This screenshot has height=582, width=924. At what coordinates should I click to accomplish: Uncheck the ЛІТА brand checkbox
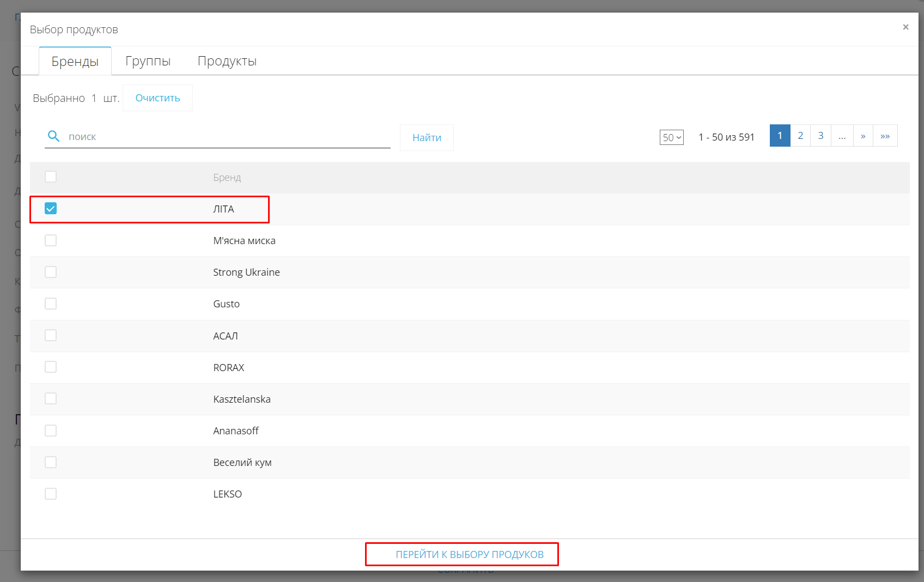coord(51,209)
